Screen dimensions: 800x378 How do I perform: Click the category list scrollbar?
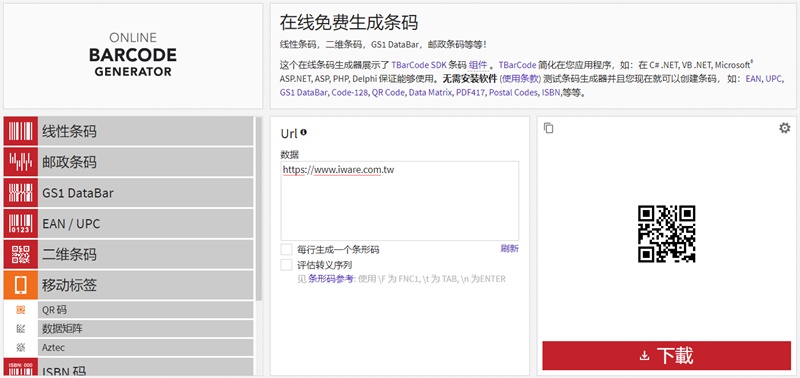[x=259, y=209]
